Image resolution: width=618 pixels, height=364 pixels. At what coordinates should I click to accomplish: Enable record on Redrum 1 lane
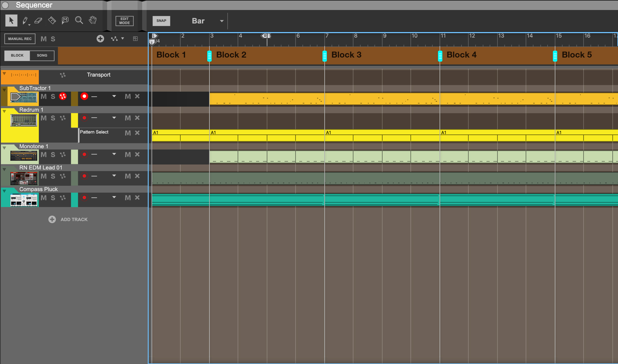coord(84,118)
